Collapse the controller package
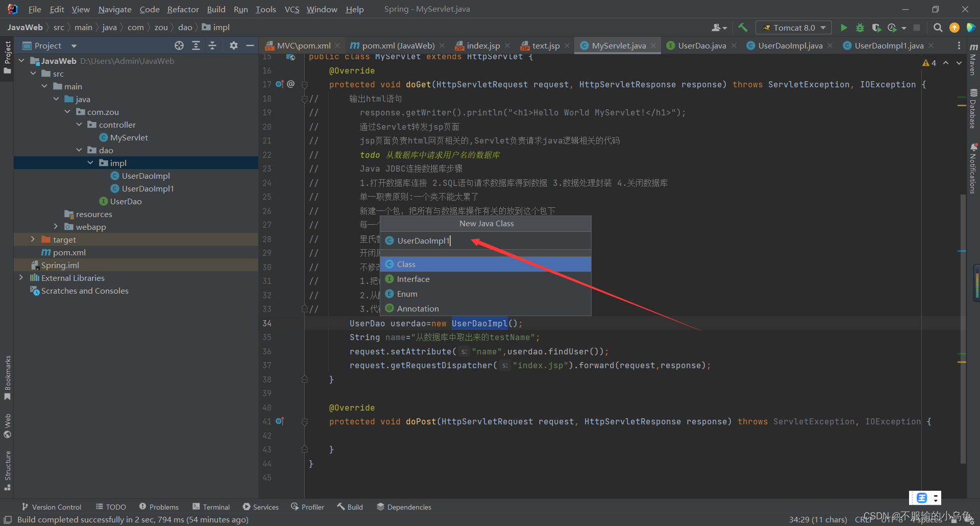 pyautogui.click(x=79, y=125)
